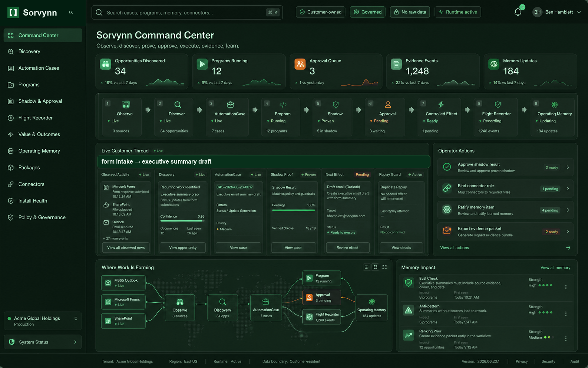The image size is (588, 368).
Task: Open the notifications bell
Action: pos(518,12)
